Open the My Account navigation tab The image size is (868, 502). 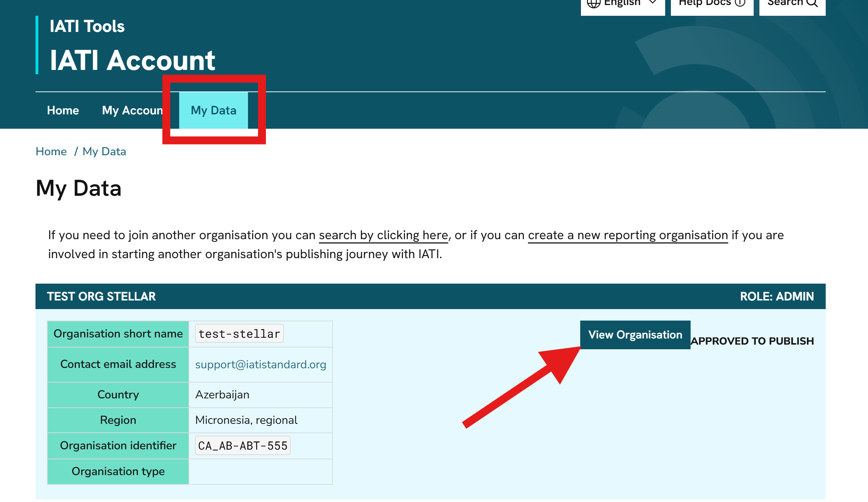132,110
